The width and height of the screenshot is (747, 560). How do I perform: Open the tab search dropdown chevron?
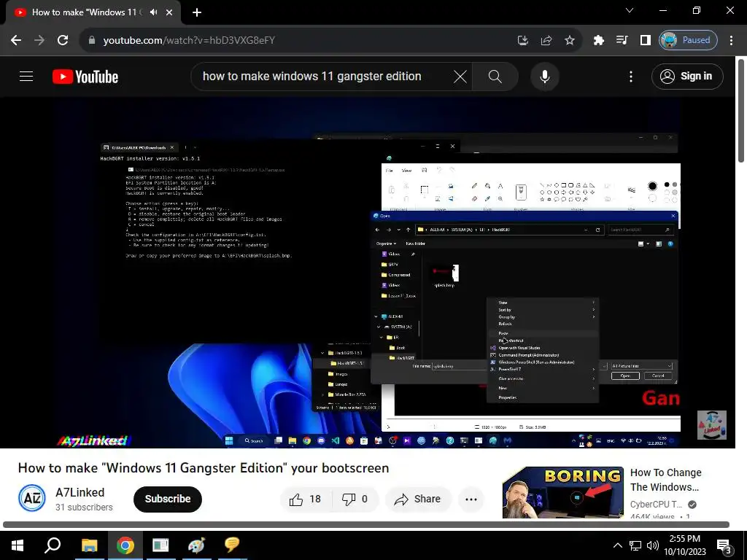click(x=630, y=10)
